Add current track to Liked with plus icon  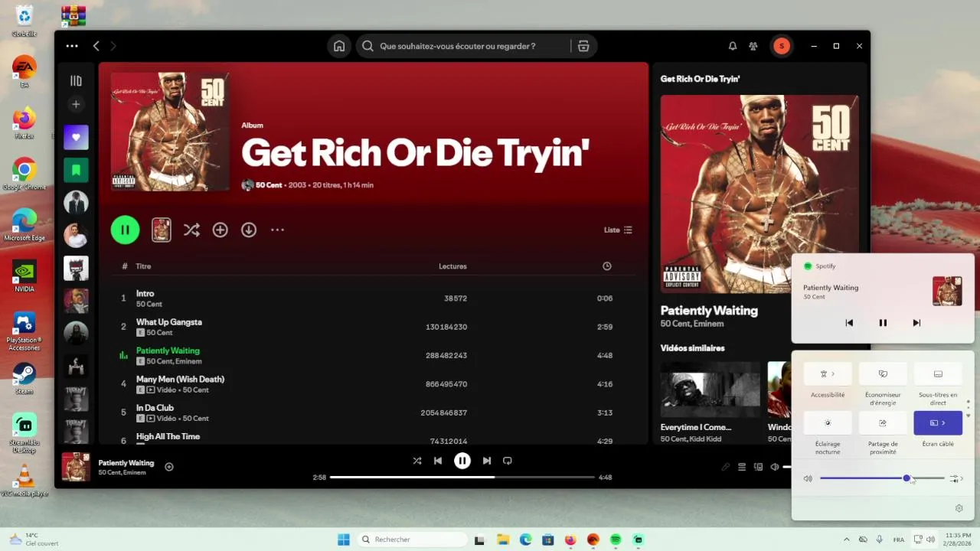[x=169, y=467]
